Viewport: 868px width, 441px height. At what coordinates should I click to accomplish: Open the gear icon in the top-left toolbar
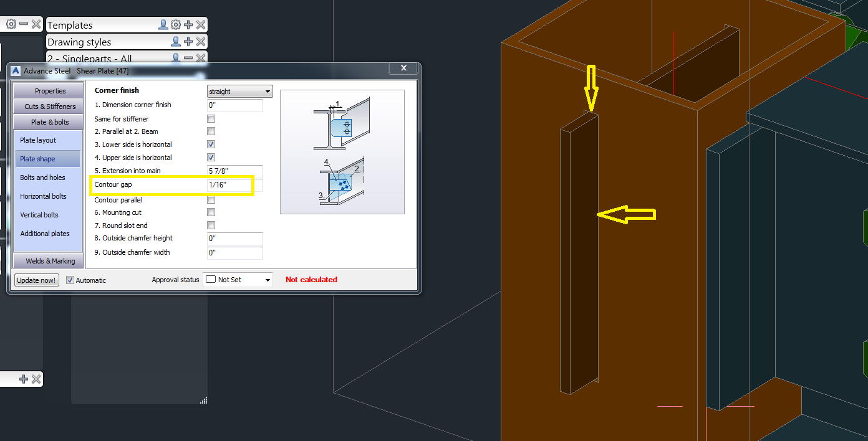click(9, 24)
